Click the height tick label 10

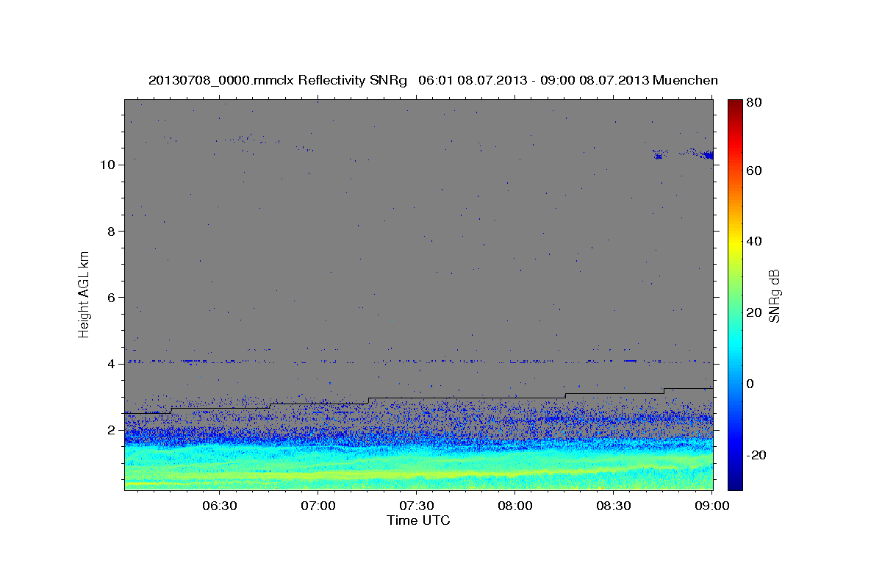coord(109,165)
